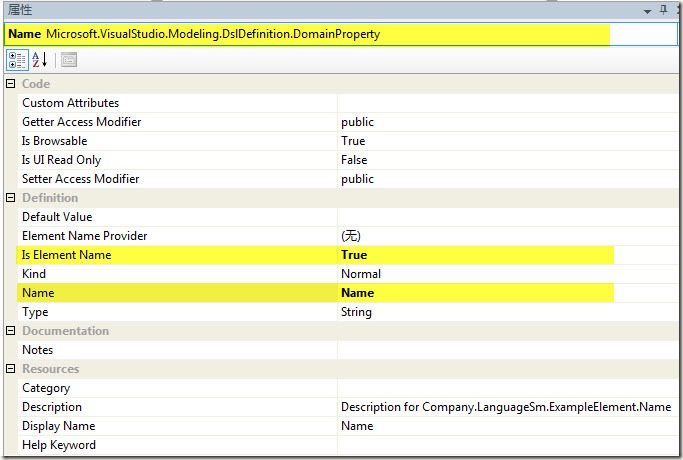The height and width of the screenshot is (460, 683).
Task: Click empty Notes value field
Action: click(507, 350)
